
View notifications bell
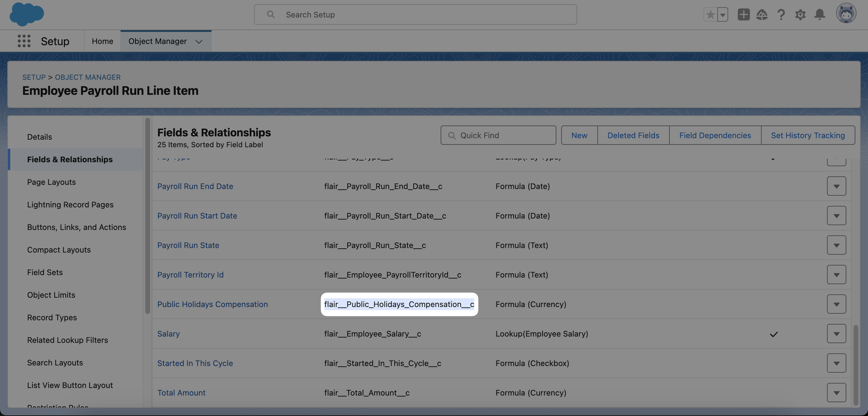pos(819,14)
